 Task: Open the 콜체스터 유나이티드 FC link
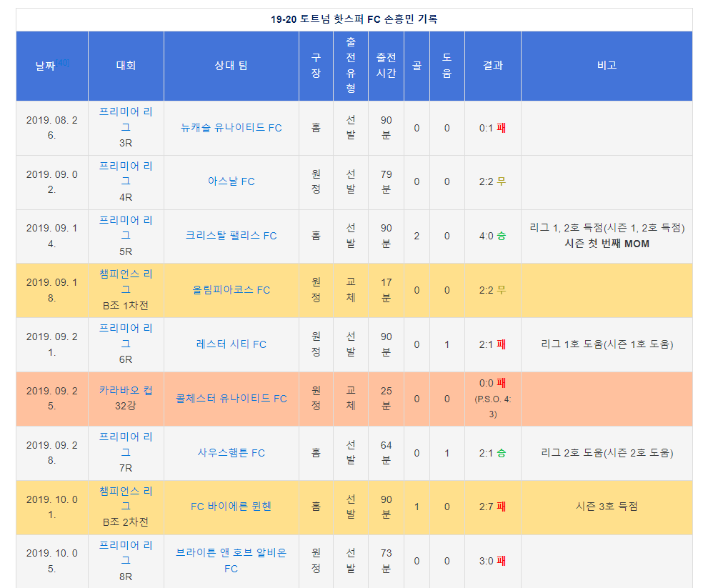pyautogui.click(x=231, y=399)
